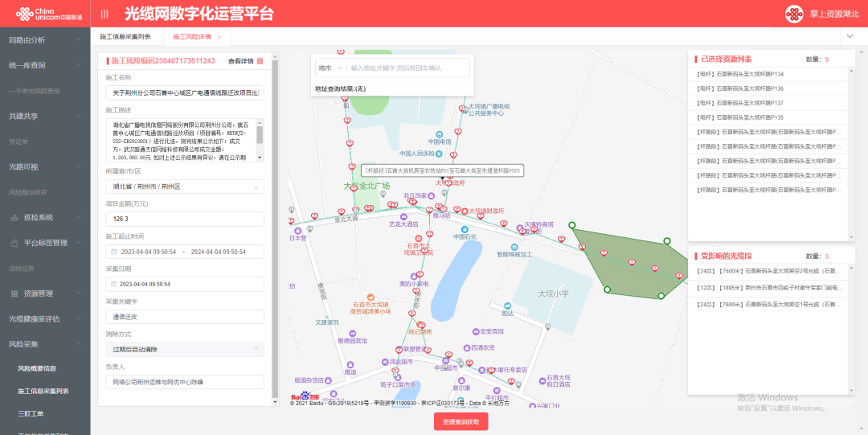Click the China Unicom avatar logo top right

coord(794,14)
